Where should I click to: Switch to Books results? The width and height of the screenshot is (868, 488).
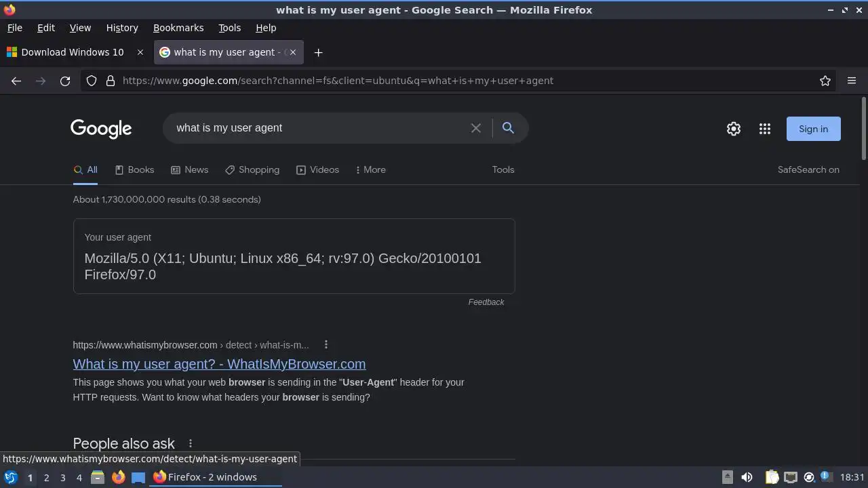click(134, 169)
